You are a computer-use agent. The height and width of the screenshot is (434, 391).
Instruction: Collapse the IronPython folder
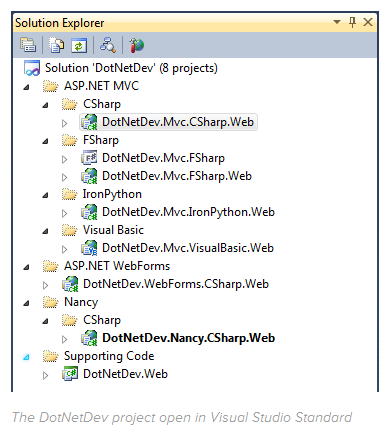coord(45,196)
